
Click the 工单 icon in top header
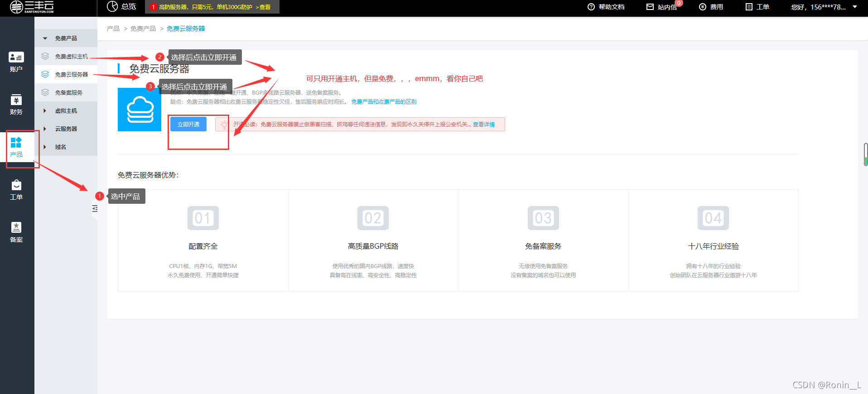point(749,7)
